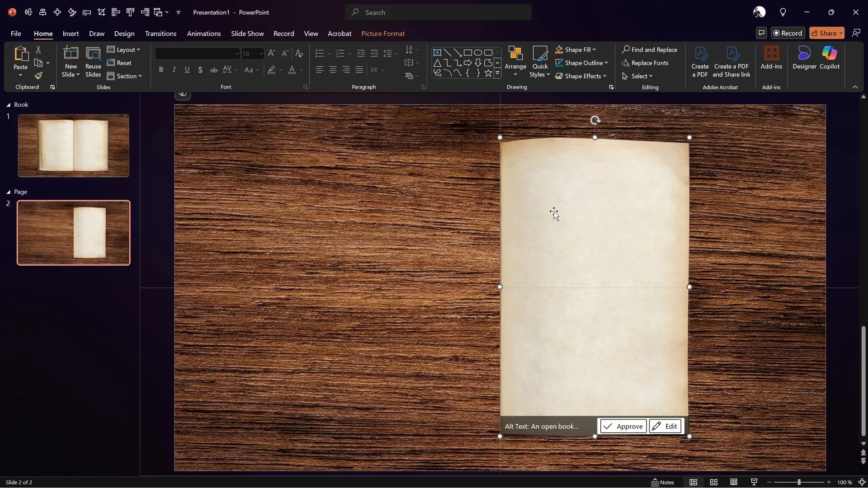Click the Share button

click(x=826, y=33)
